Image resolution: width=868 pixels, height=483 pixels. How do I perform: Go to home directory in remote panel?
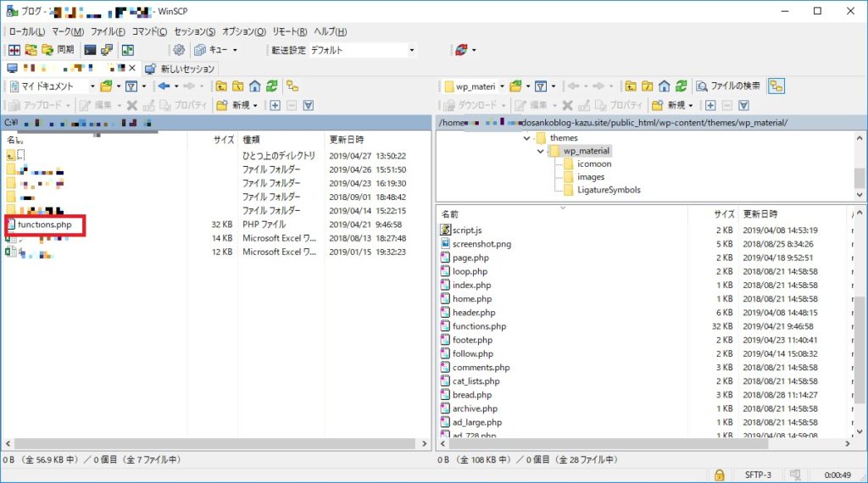click(665, 86)
